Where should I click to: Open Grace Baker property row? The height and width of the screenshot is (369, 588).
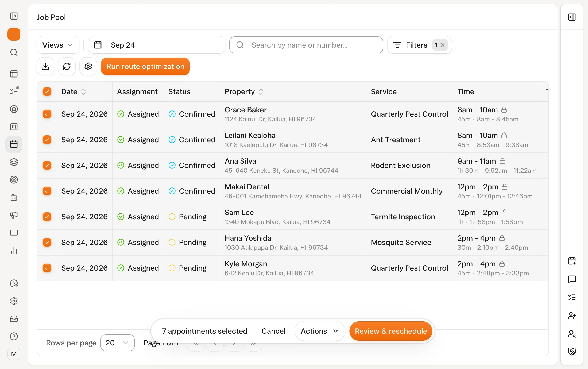coord(293,114)
